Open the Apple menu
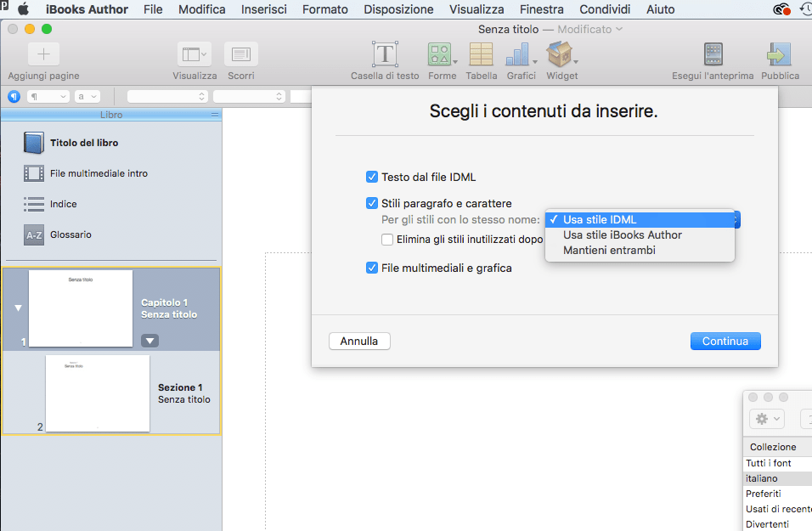This screenshot has height=531, width=812. [x=23, y=9]
